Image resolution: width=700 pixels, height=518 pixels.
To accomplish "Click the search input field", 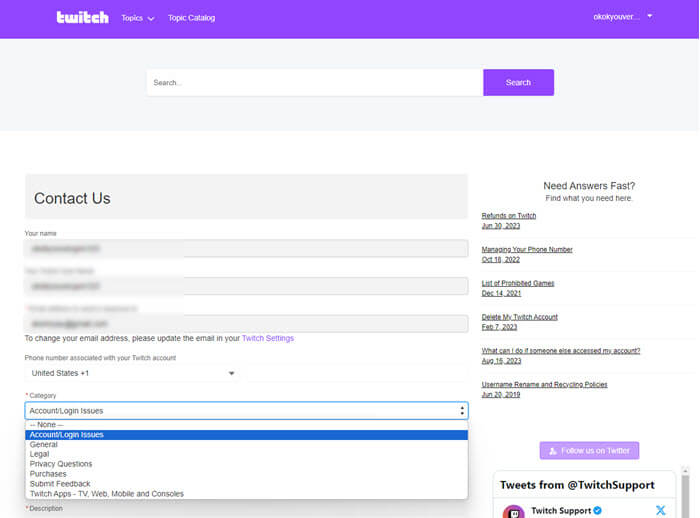I will [x=314, y=83].
